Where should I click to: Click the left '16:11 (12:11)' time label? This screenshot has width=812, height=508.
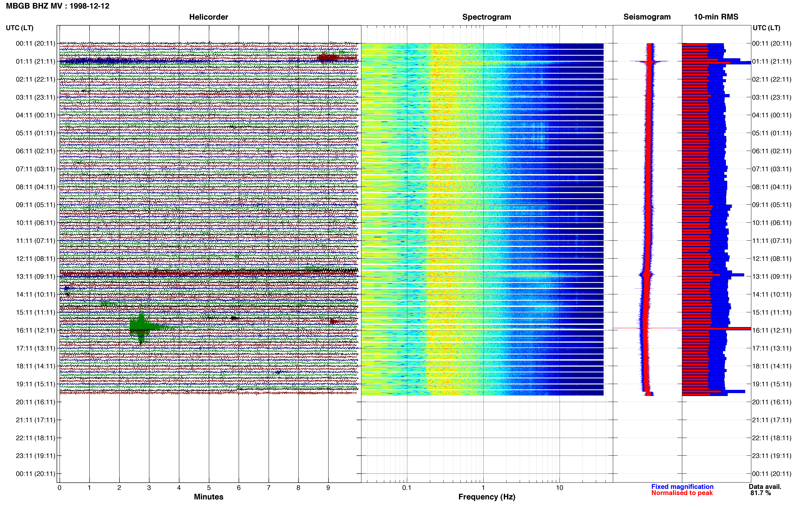36,330
